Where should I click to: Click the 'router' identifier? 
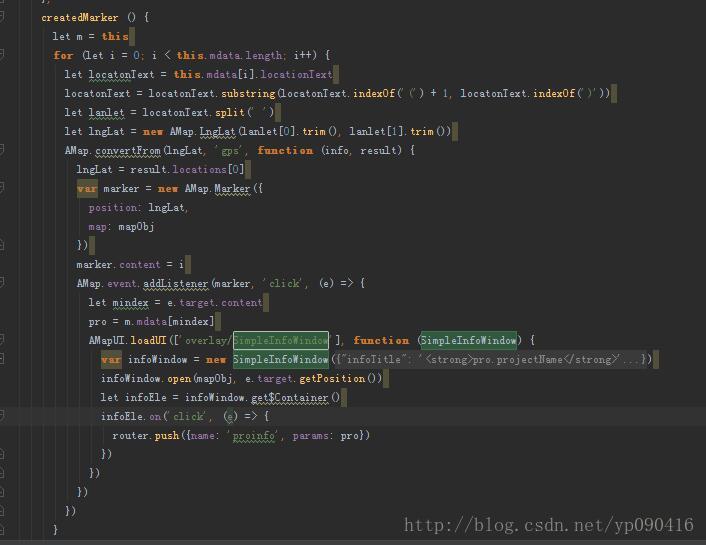click(130, 436)
